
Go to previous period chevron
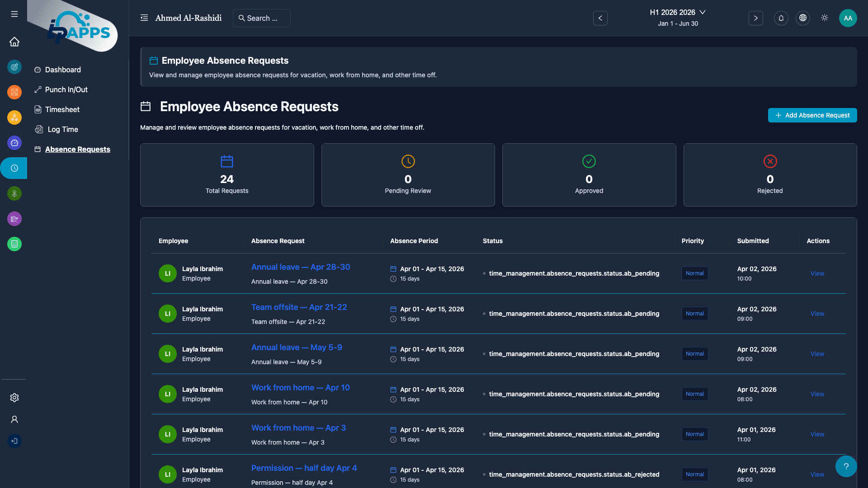click(x=600, y=18)
